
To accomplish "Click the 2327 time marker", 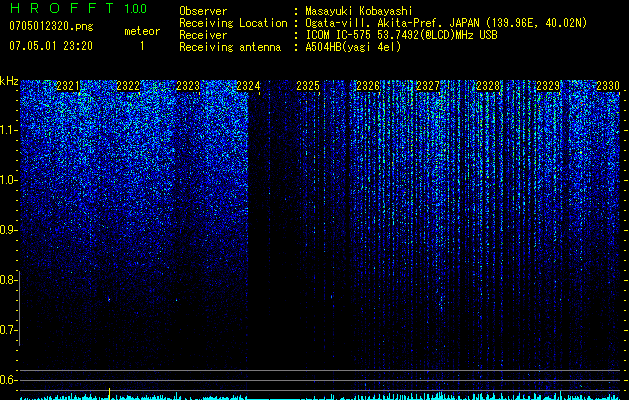I will 428,86.
